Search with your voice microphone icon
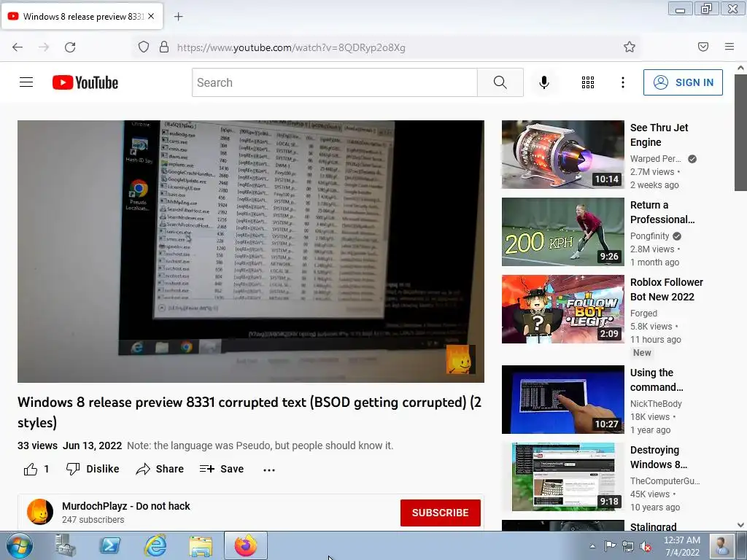This screenshot has width=747, height=560. point(544,82)
